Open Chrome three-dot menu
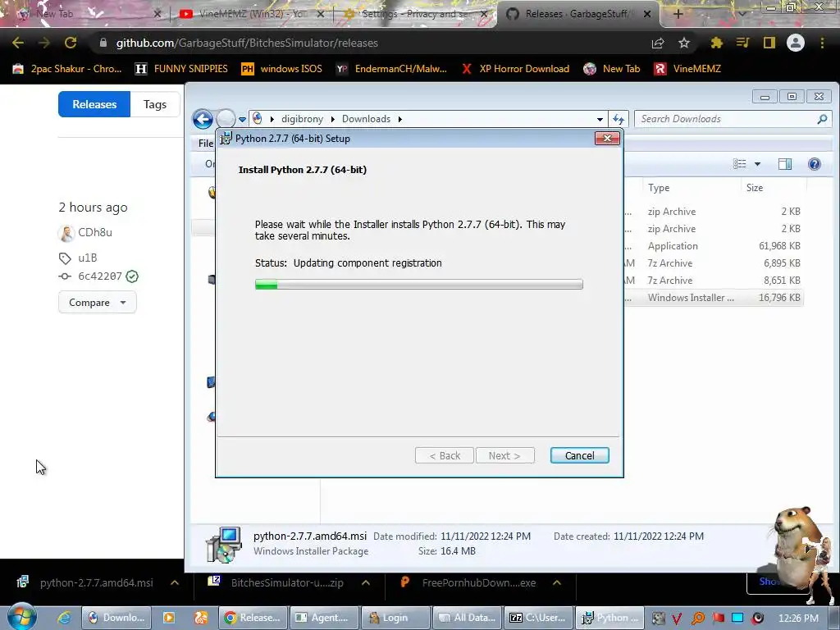The height and width of the screenshot is (630, 840). click(822, 43)
